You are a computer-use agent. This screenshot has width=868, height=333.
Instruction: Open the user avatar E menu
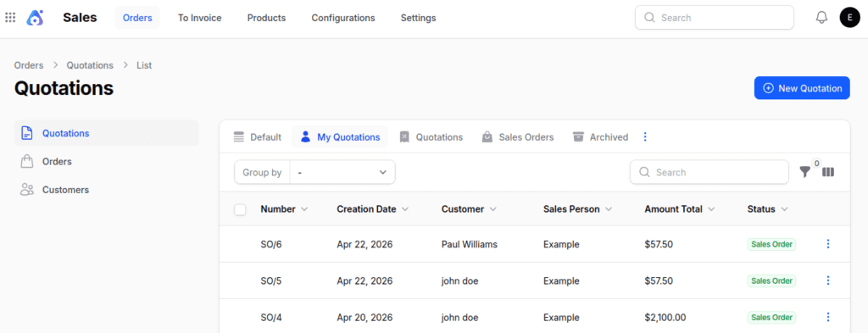pyautogui.click(x=849, y=18)
